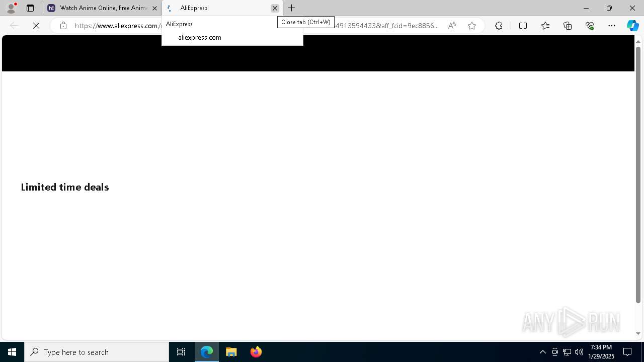Show hidden tray icons
This screenshot has height=362, width=644.
(542, 352)
